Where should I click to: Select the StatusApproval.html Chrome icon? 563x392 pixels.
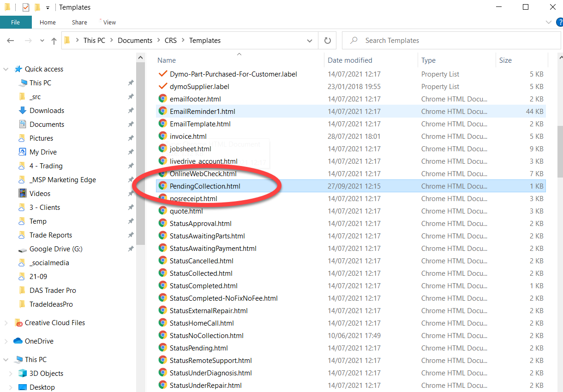[x=162, y=223]
